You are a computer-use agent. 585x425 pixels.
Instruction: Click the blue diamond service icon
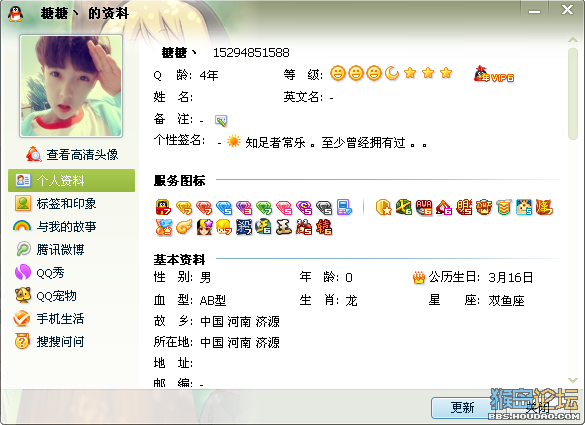click(x=224, y=207)
